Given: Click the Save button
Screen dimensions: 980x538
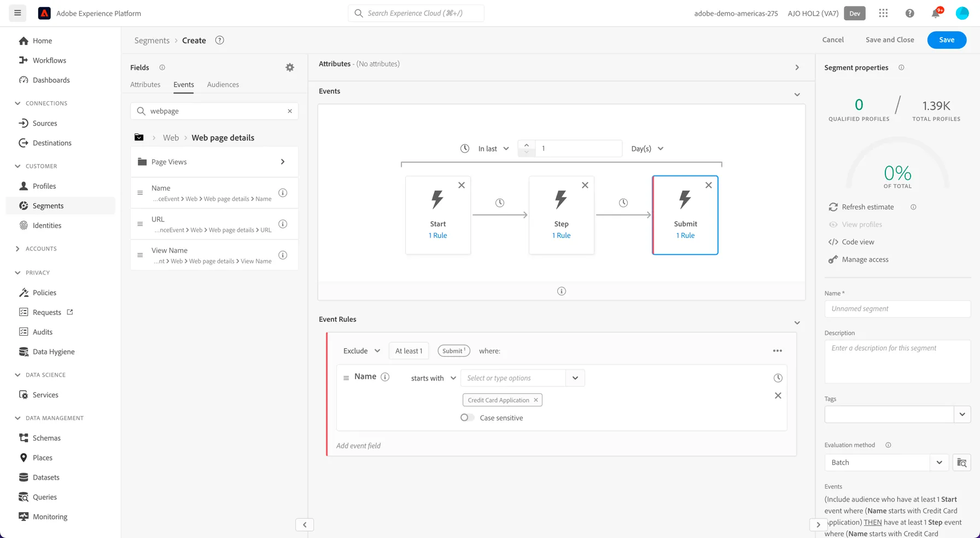Looking at the screenshot, I should coord(947,40).
